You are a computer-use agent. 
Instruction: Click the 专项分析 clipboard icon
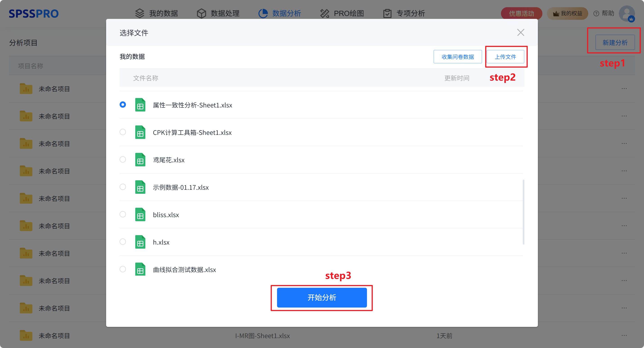[387, 13]
